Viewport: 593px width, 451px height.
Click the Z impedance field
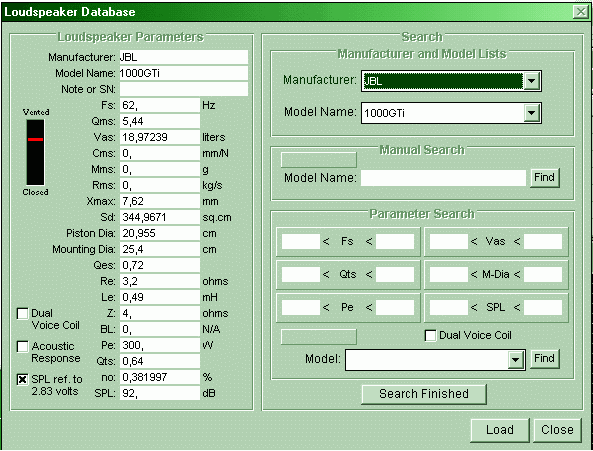pos(160,313)
